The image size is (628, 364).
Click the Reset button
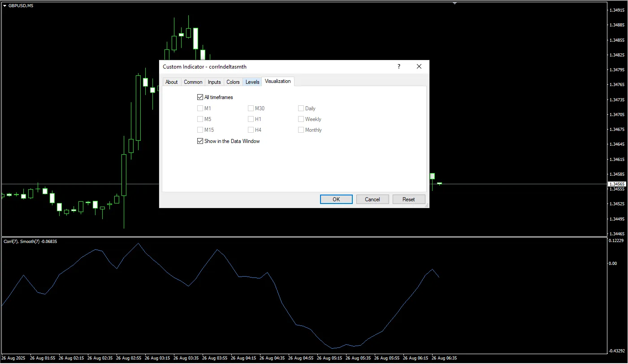tap(408, 199)
